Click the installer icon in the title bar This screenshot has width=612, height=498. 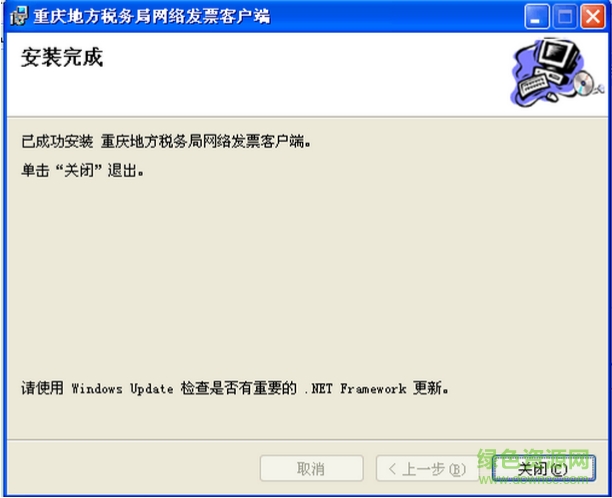pyautogui.click(x=19, y=16)
